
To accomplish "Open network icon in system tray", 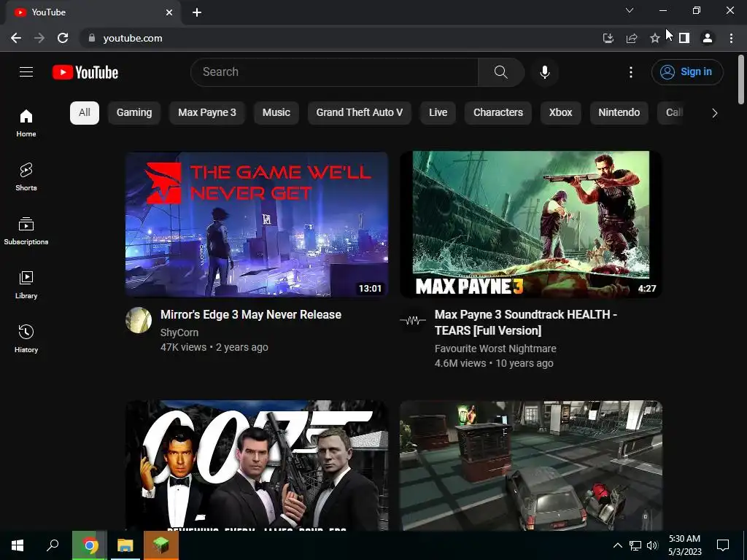I will pyautogui.click(x=635, y=545).
